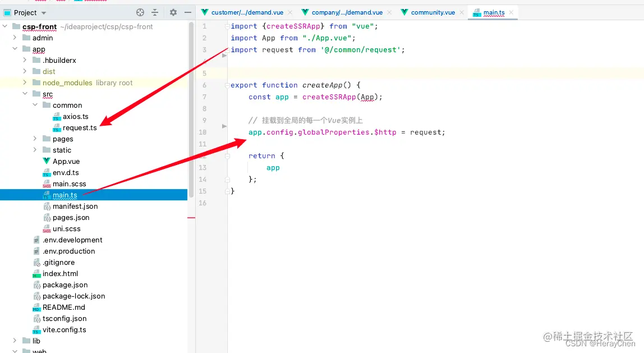Click the MD icon beside README.md
The height and width of the screenshot is (353, 644).
tap(36, 308)
